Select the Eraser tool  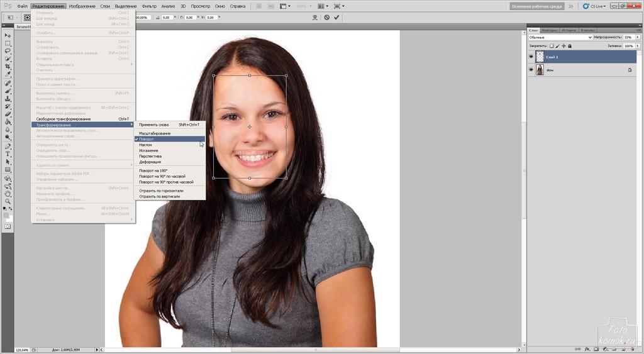(8, 114)
